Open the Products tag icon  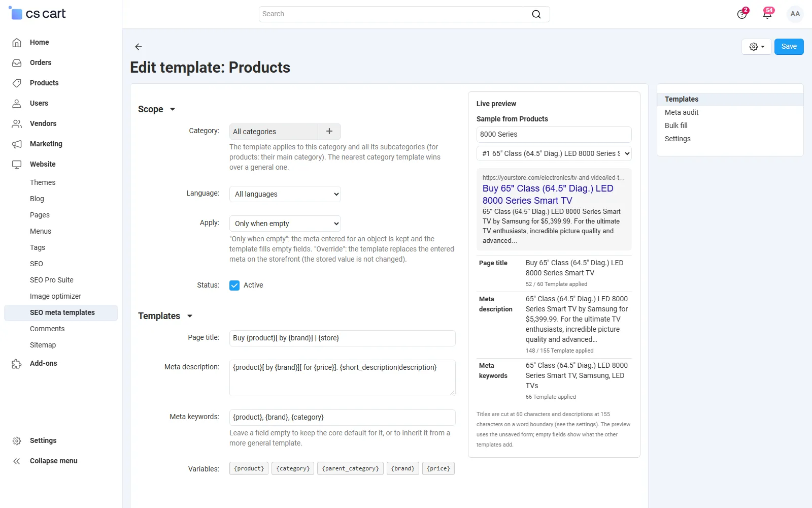[x=17, y=83]
